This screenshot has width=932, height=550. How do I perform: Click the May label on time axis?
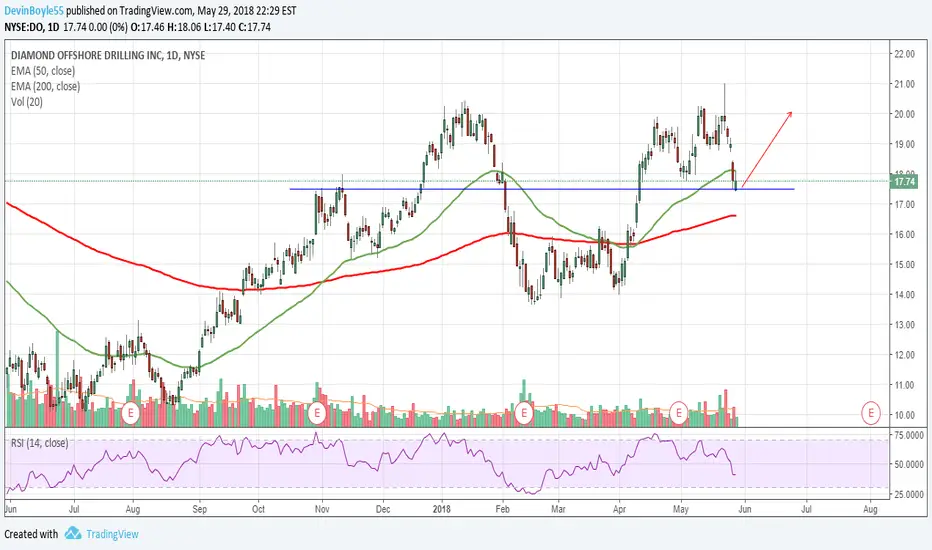coord(681,510)
